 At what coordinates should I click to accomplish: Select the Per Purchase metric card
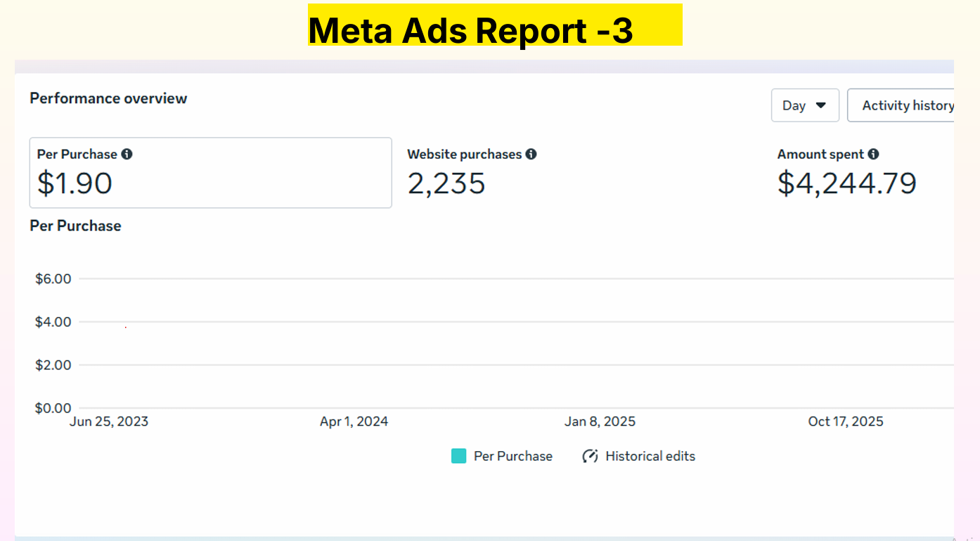click(210, 173)
